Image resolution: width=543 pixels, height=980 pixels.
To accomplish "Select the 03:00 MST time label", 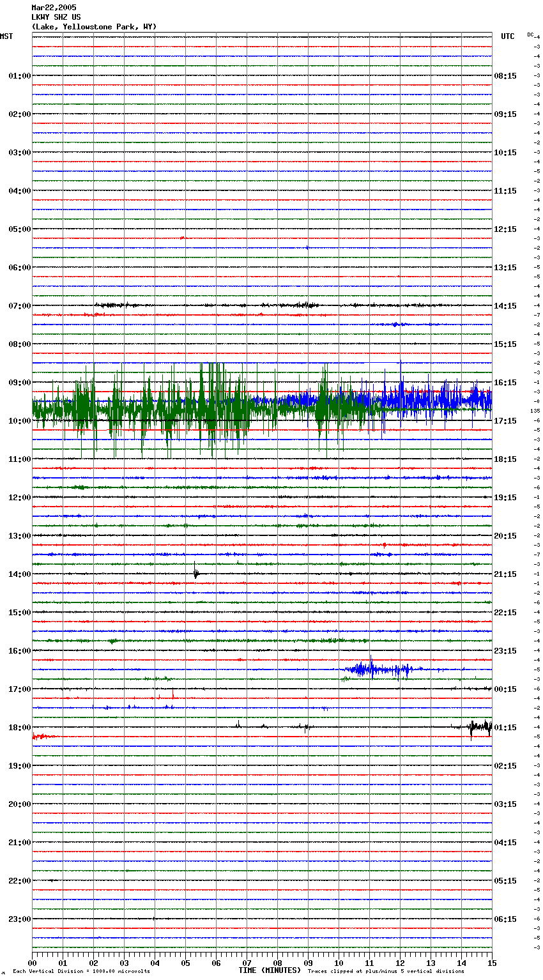I will tap(20, 153).
